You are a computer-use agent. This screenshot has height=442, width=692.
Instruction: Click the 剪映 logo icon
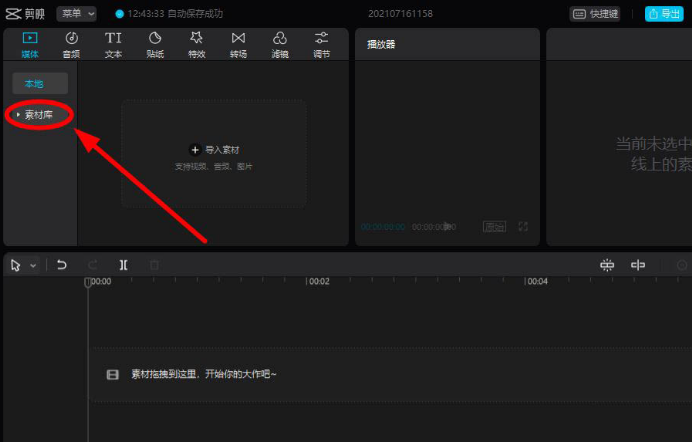click(x=13, y=14)
